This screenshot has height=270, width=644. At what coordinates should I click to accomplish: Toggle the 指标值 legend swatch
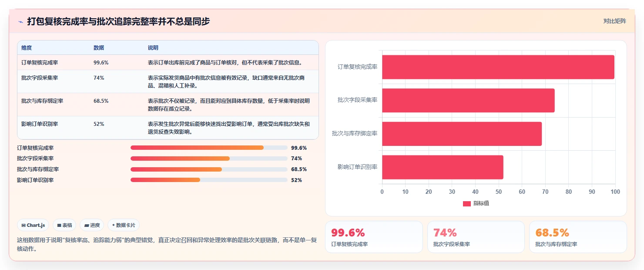[x=466, y=204]
